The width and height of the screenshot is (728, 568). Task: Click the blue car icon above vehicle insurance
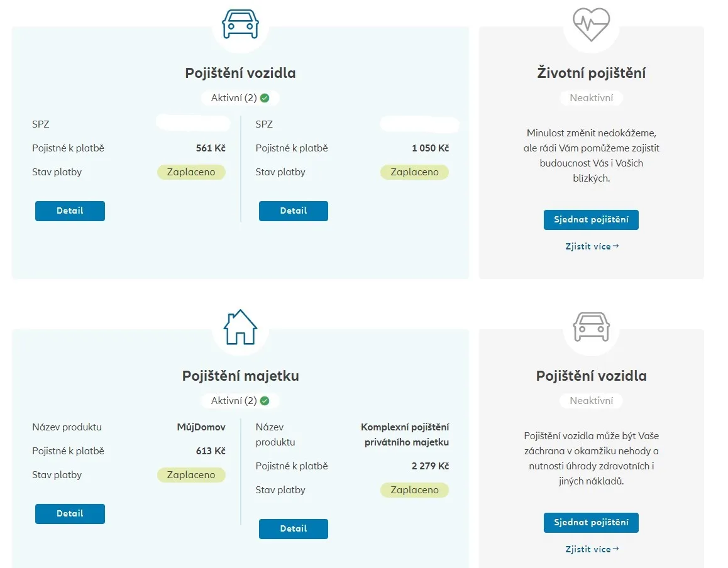[240, 25]
